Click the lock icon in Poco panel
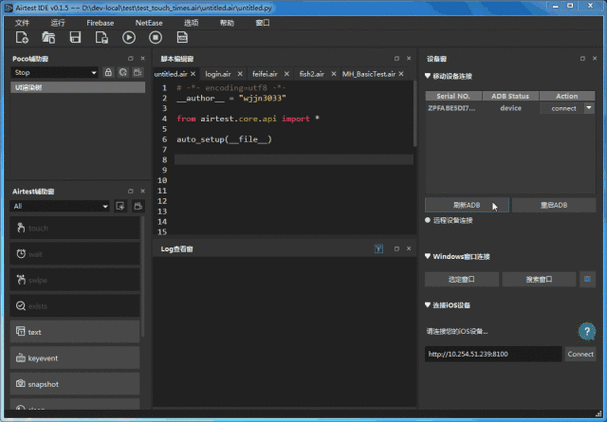The height and width of the screenshot is (422, 607). tap(108, 72)
